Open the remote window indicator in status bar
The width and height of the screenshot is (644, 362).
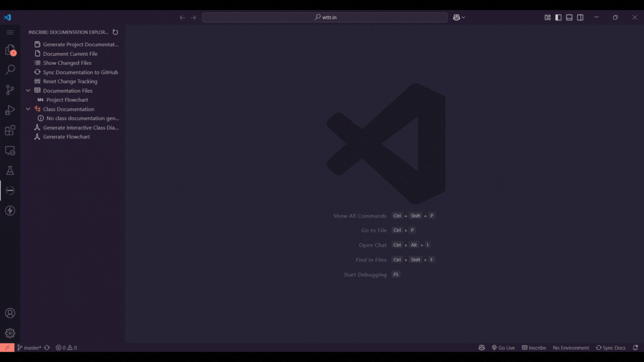tap(7, 347)
